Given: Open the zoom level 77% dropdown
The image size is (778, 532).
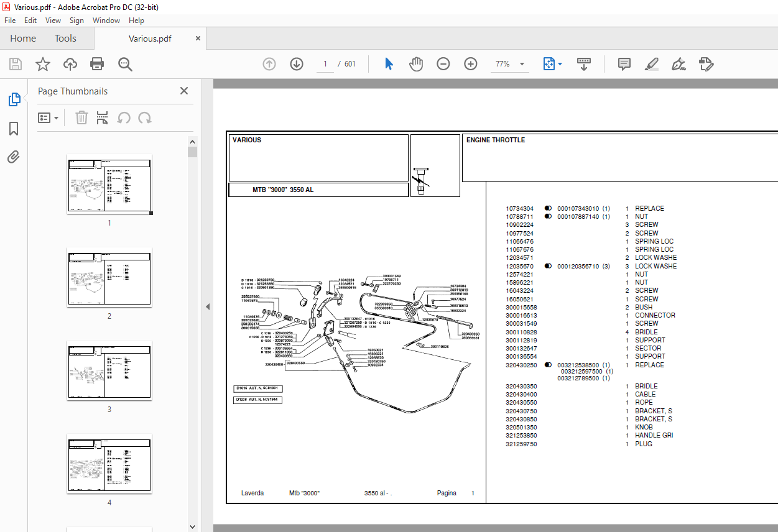Looking at the screenshot, I should pyautogui.click(x=510, y=64).
